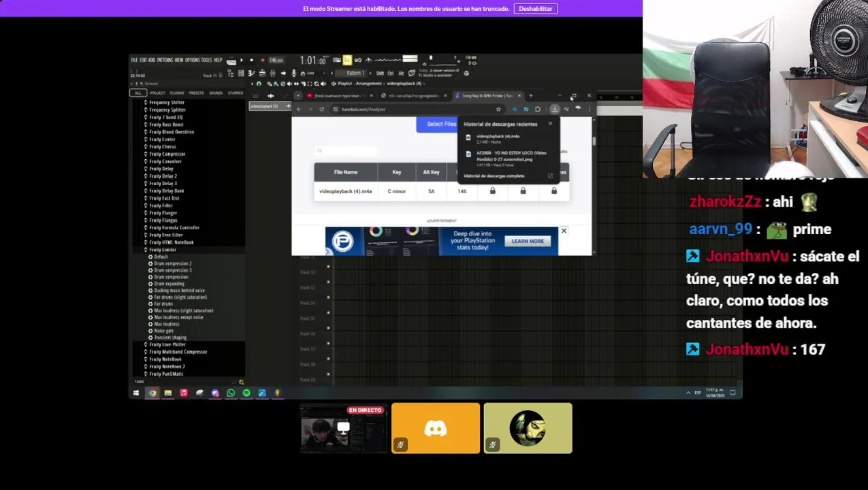Select the SOUNDS tab in the Browser
The width and height of the screenshot is (868, 490).
pyautogui.click(x=216, y=93)
